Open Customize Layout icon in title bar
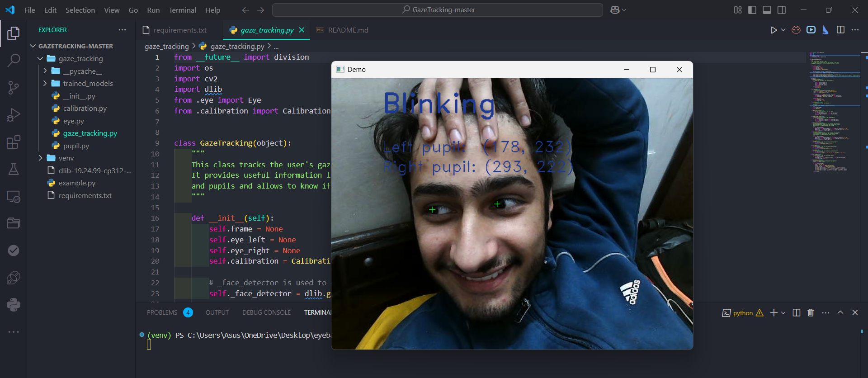 point(737,10)
